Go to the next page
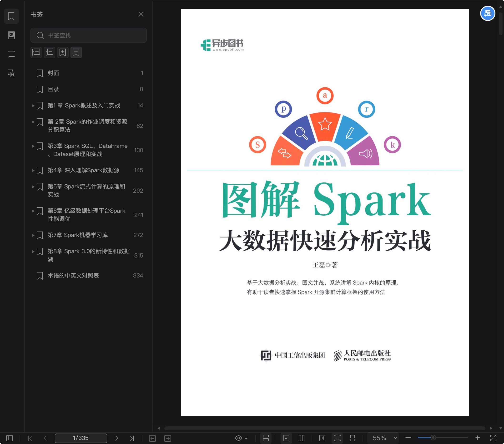 click(117, 438)
